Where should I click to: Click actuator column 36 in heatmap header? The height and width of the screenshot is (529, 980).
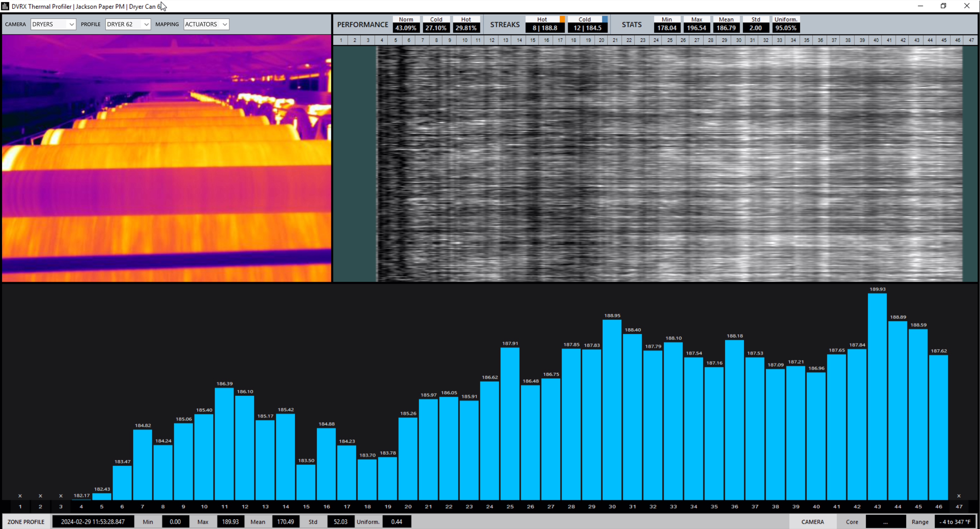coord(821,40)
